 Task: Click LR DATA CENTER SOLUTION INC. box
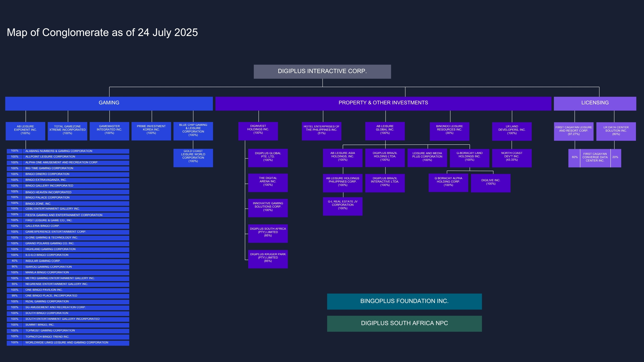point(616,131)
